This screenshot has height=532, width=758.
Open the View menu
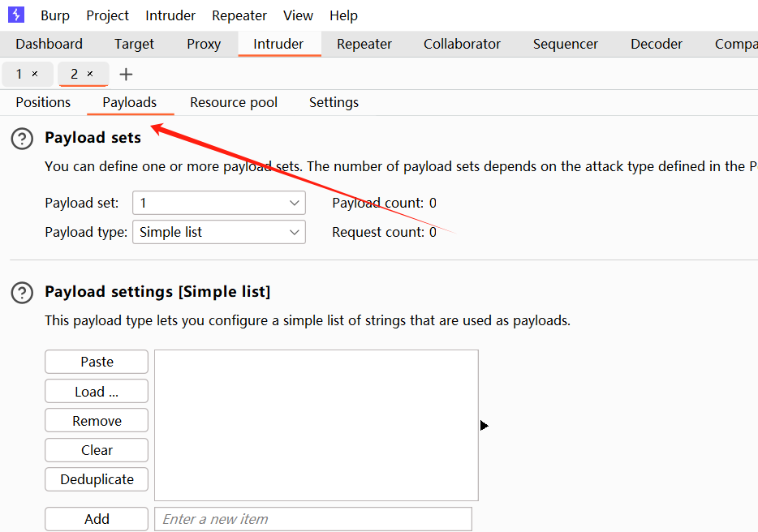click(x=299, y=15)
